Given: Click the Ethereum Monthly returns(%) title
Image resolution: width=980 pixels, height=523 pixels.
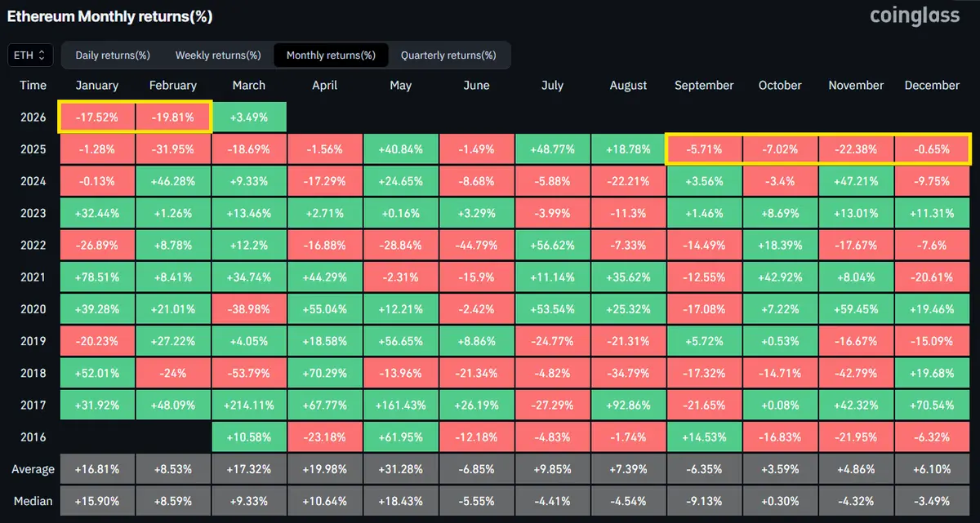Looking at the screenshot, I should point(110,17).
